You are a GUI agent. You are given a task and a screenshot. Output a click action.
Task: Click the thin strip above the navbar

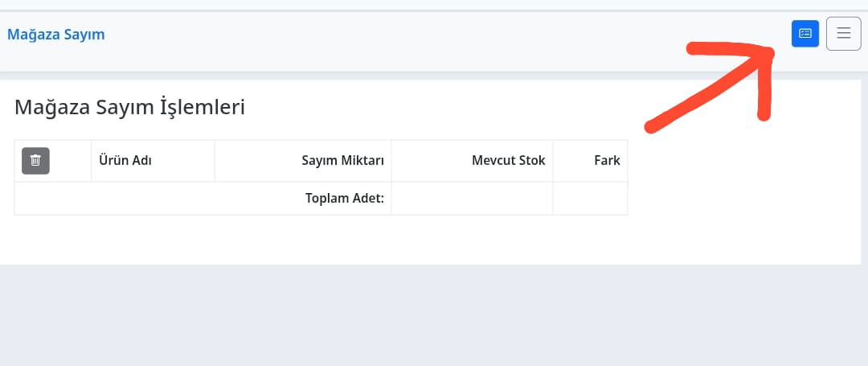click(x=434, y=5)
